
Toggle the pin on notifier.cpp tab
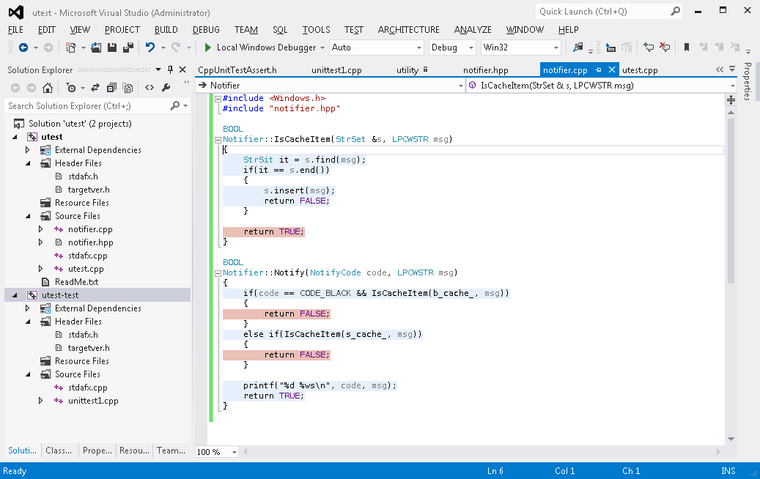pos(599,70)
